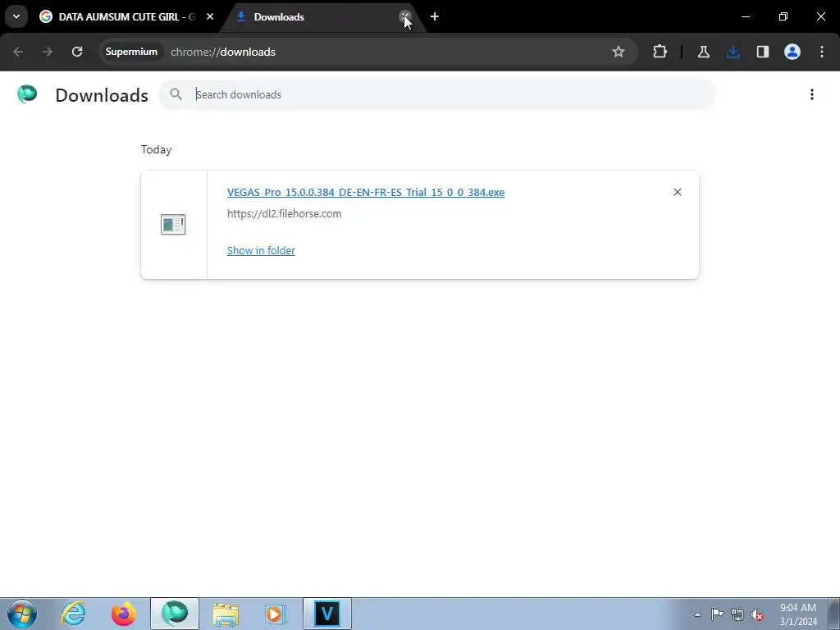Switch to the DATA AUMSUM CUTE GIRL tab
Screen dimensions: 840x630
pyautogui.click(x=126, y=16)
